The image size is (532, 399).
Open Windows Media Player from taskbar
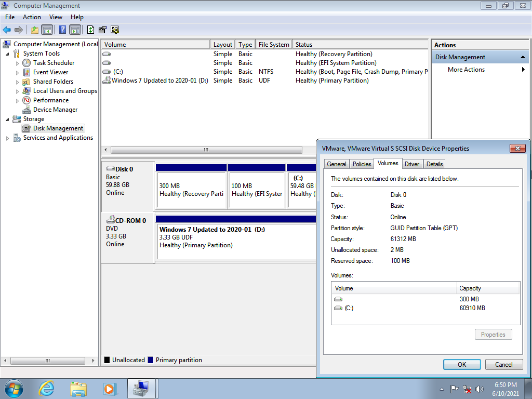click(109, 388)
